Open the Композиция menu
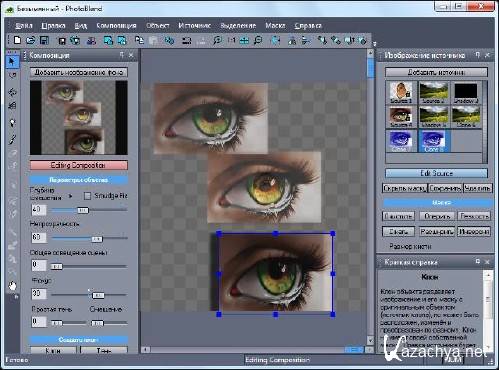This screenshot has width=499, height=370. (116, 26)
